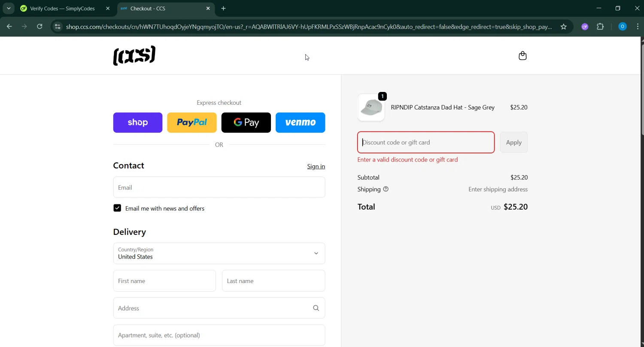644x347 pixels.
Task: Pay with the Shop Pay button
Action: pyautogui.click(x=138, y=122)
